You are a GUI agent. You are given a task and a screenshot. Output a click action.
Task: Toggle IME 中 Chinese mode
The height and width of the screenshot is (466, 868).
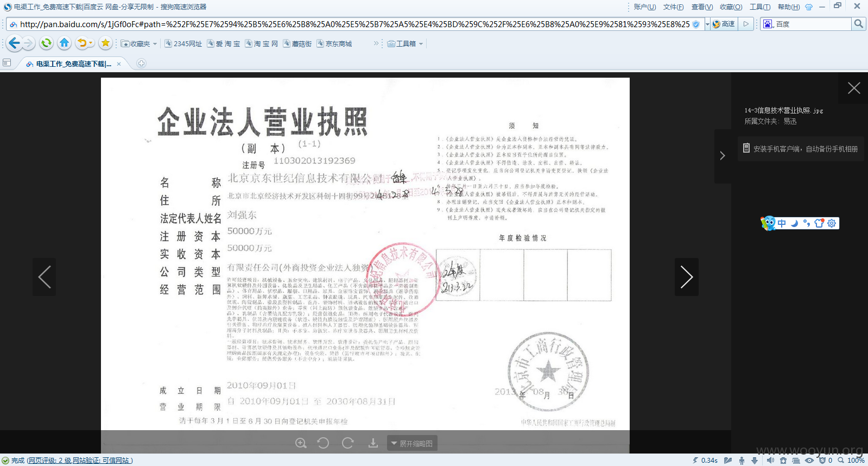[782, 223]
